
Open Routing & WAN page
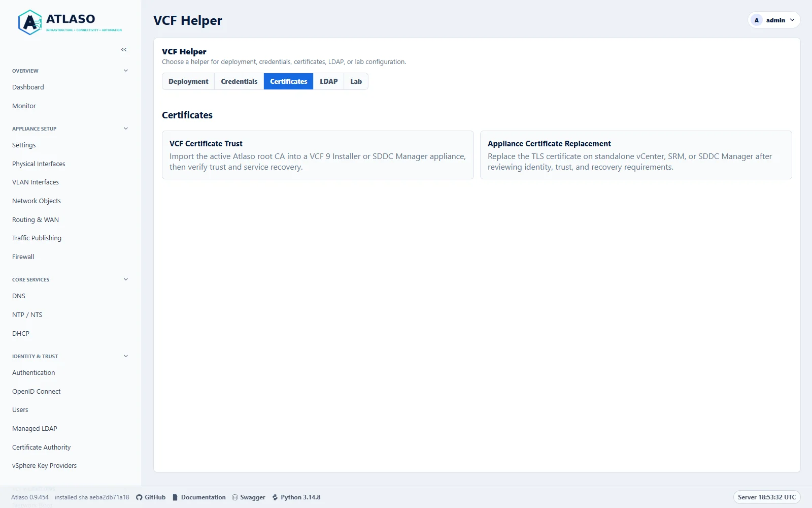(x=36, y=220)
